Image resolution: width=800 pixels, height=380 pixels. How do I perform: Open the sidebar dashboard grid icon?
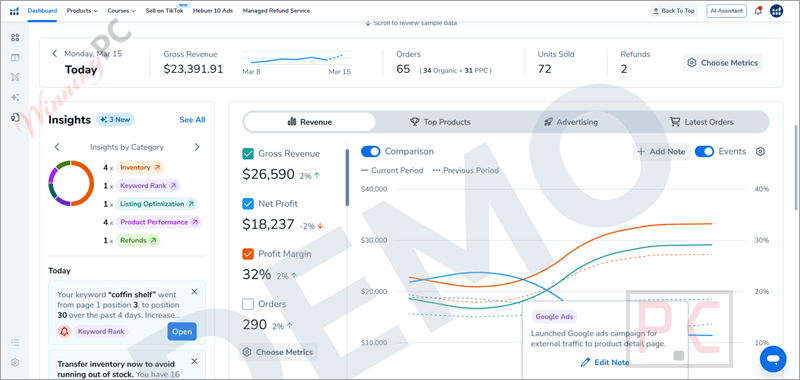[x=15, y=37]
